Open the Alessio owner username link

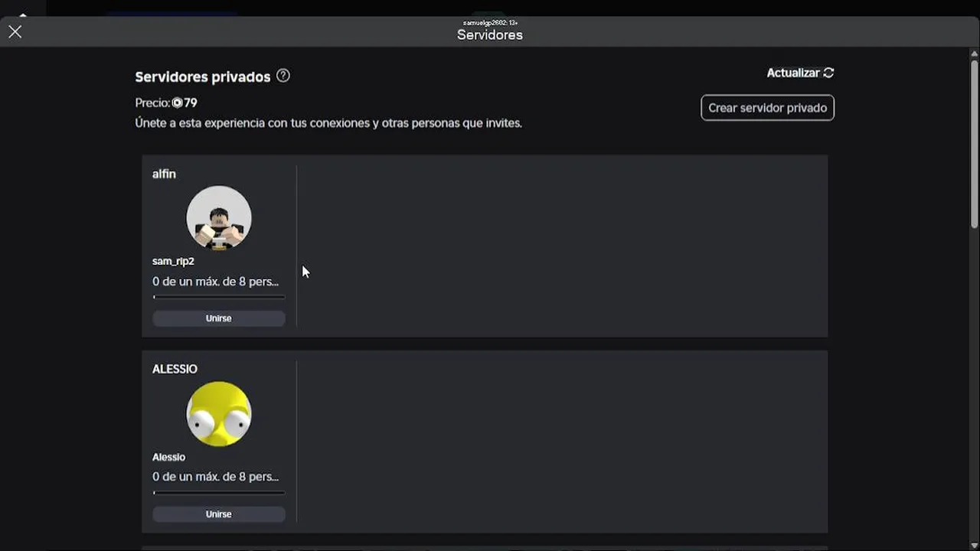(168, 457)
